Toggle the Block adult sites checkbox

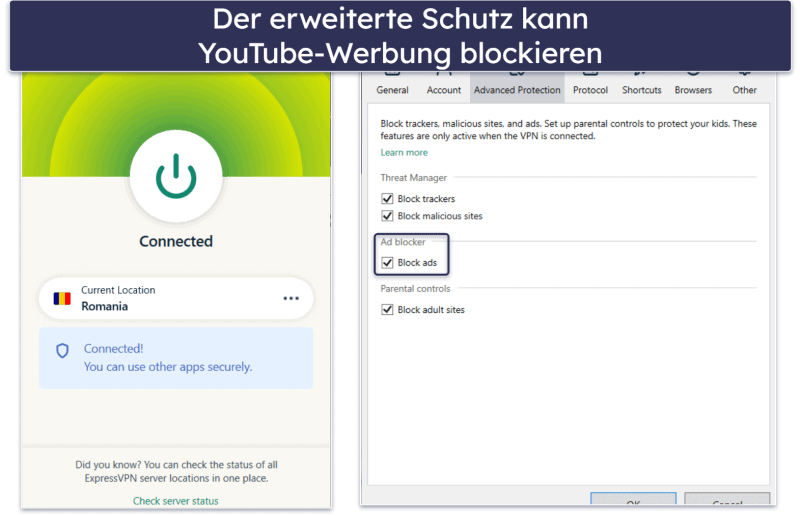(x=387, y=310)
